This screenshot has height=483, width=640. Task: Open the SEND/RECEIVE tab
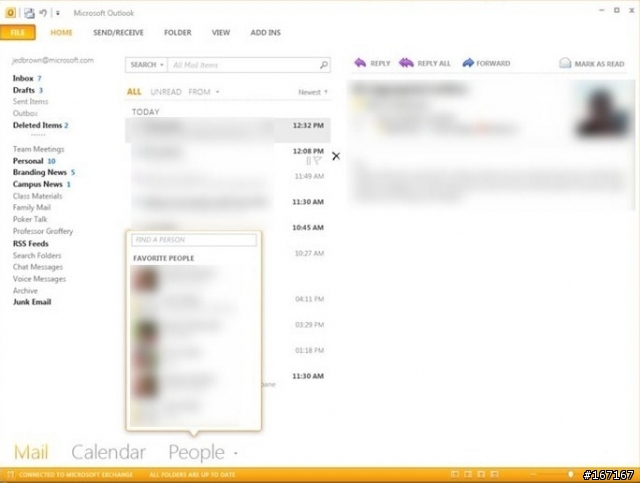[118, 33]
